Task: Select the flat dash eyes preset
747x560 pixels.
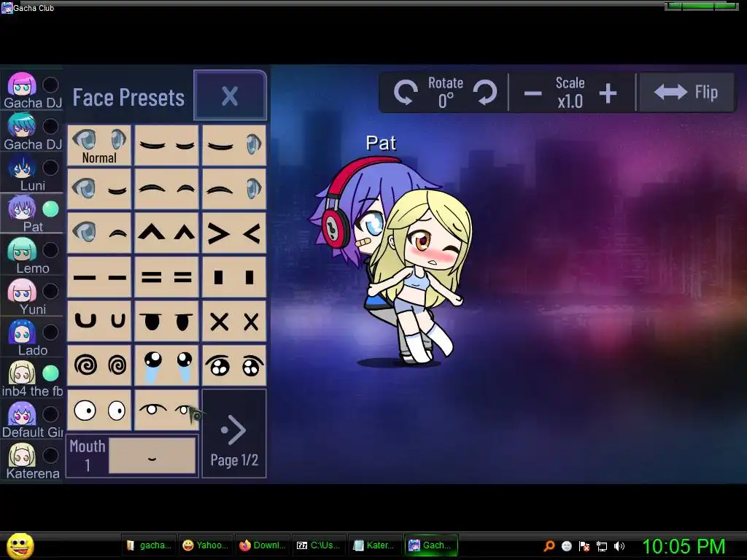Action: click(x=99, y=276)
